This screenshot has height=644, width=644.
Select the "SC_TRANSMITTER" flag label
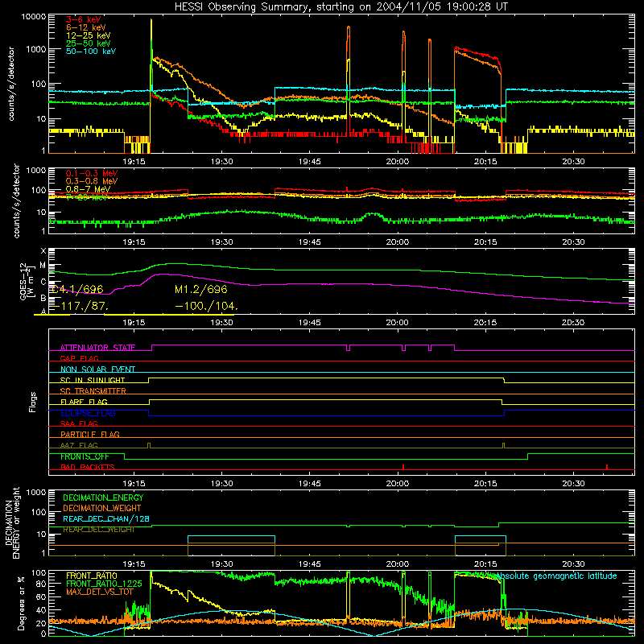tap(93, 391)
